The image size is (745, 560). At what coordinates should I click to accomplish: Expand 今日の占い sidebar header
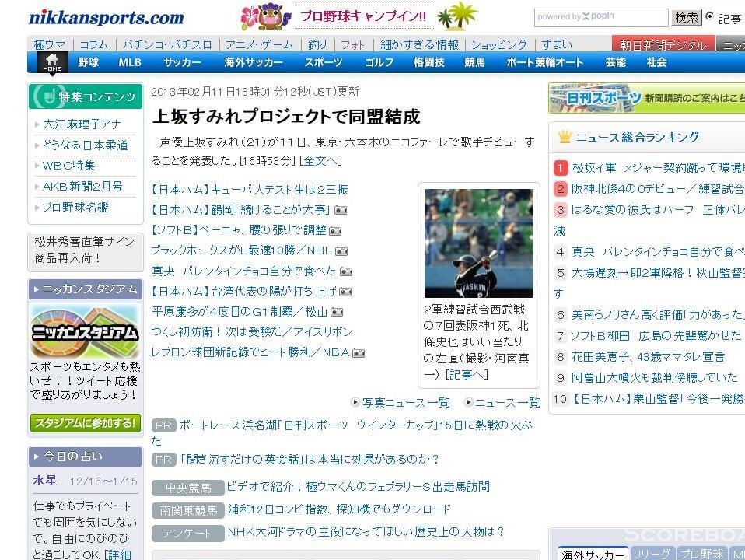coord(86,457)
